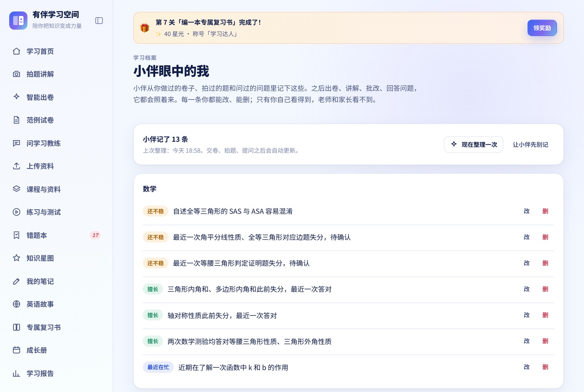584x392 pixels.
Task: Open 错题本 from the sidebar
Action: (x=56, y=235)
